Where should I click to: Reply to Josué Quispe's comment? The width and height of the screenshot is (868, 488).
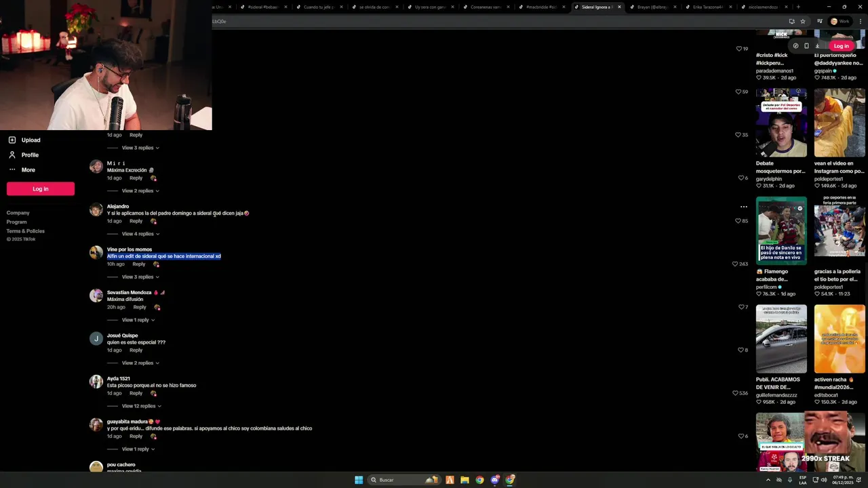(x=136, y=350)
